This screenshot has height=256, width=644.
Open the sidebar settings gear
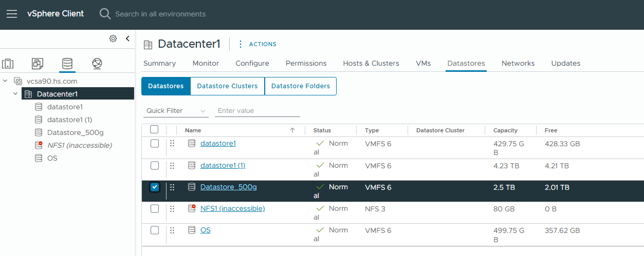click(113, 38)
